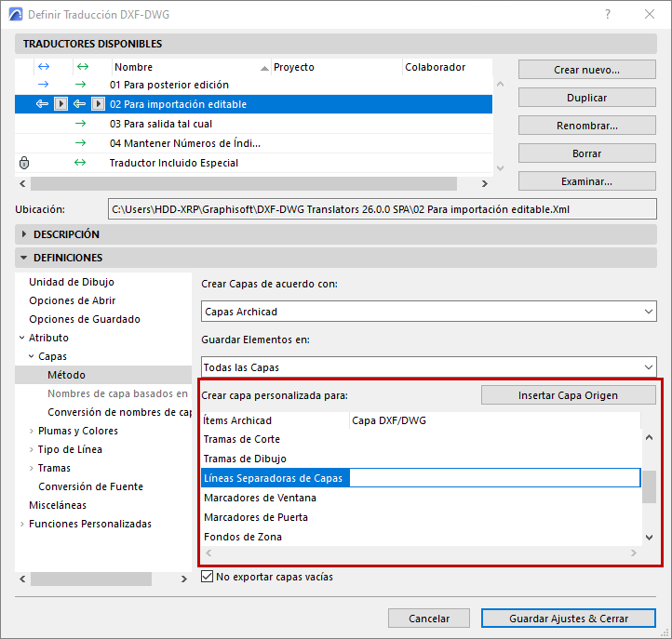Click the green arrow on the 04 Mantener Números row

[x=81, y=143]
